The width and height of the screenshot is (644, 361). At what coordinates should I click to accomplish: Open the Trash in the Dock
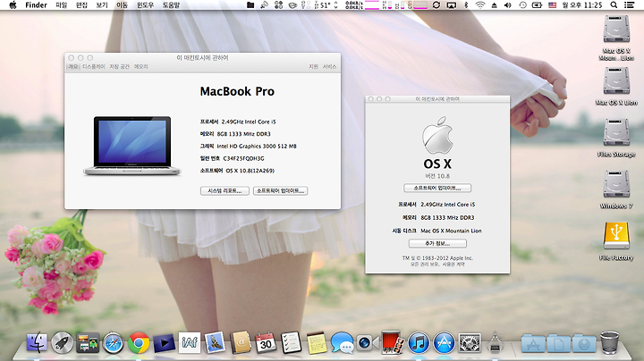tap(609, 342)
